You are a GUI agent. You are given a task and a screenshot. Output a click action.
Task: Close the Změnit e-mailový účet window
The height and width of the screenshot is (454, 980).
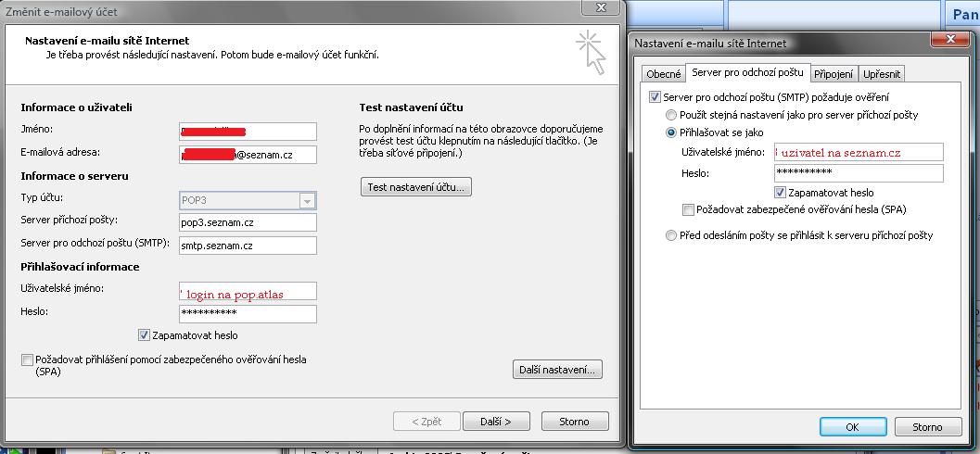click(x=601, y=7)
